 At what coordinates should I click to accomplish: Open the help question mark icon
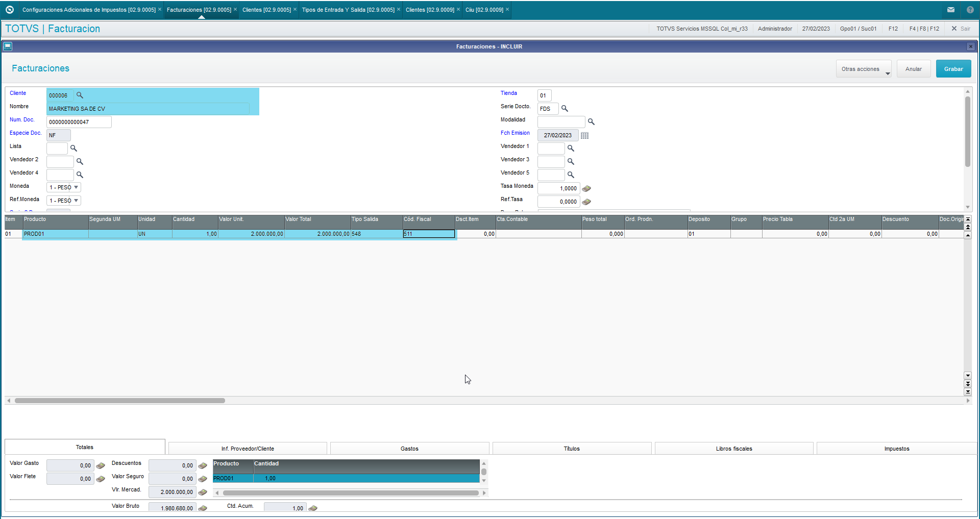point(970,10)
